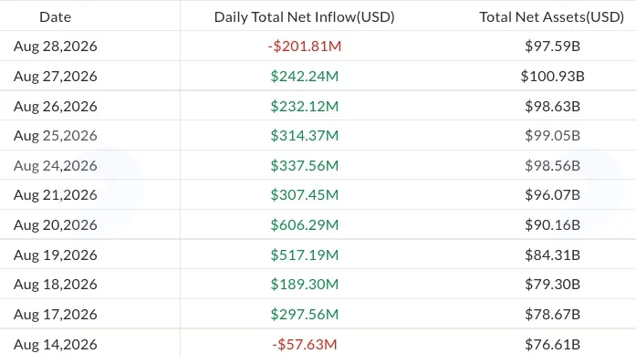The image size is (636, 364).
Task: Click the $98.56B net assets value
Action: [552, 165]
